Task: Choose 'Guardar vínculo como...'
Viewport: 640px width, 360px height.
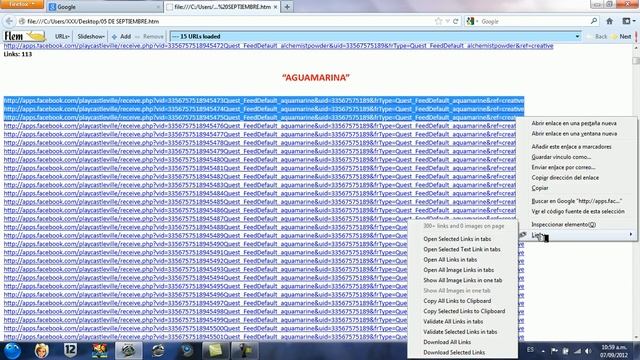Action: 561,157
